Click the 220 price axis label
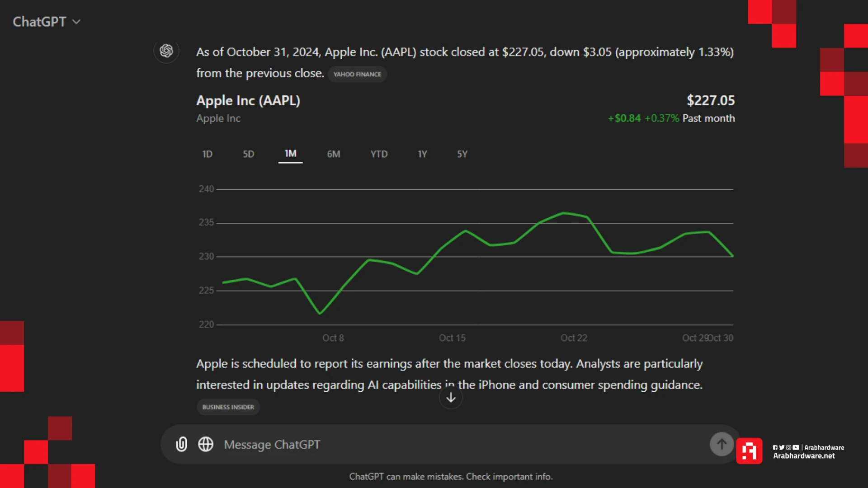Image resolution: width=868 pixels, height=488 pixels. [x=206, y=324]
